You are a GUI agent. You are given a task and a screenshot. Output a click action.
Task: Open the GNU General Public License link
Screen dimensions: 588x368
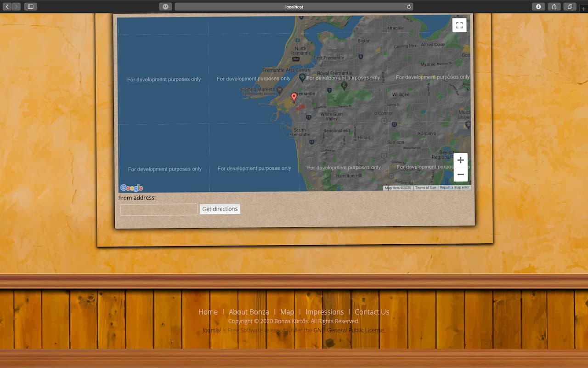coord(349,330)
